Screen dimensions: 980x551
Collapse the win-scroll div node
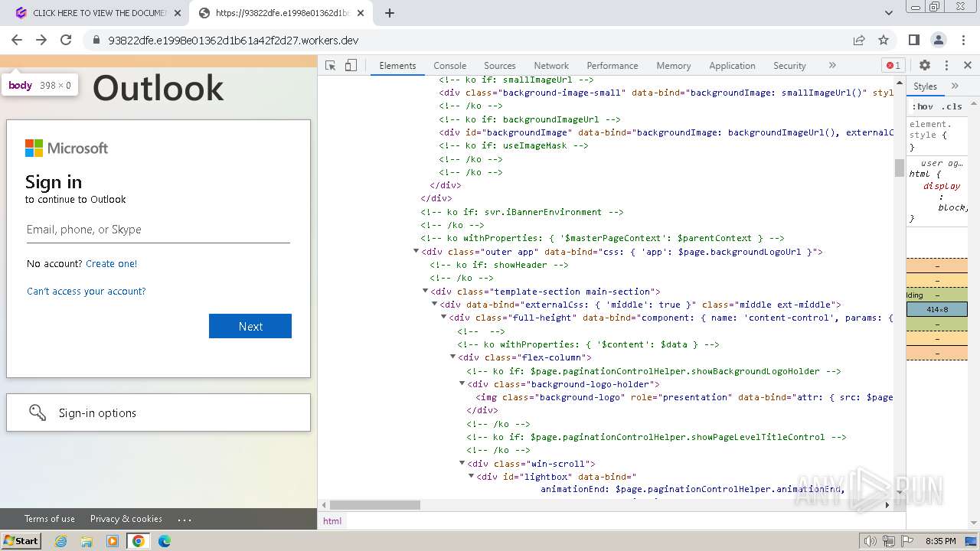pyautogui.click(x=462, y=463)
